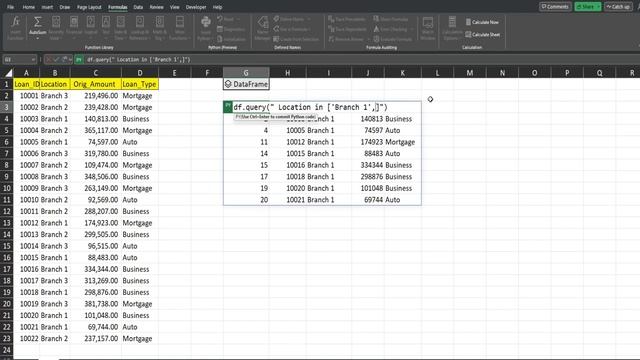640x360 pixels.
Task: Click the 334344 value in output
Action: point(372,165)
